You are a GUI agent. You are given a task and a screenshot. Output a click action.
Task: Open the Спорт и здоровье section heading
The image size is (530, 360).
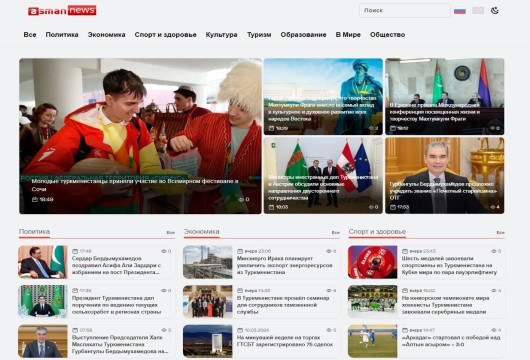377,232
